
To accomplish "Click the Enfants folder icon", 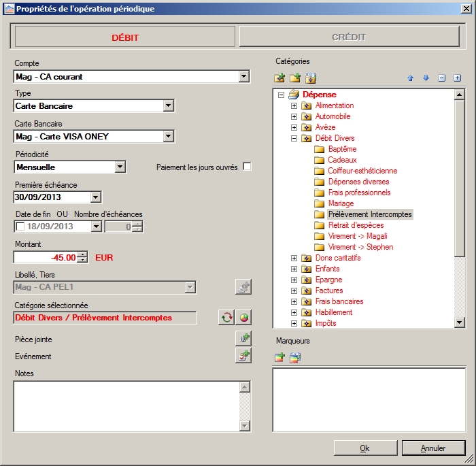I will (x=306, y=269).
